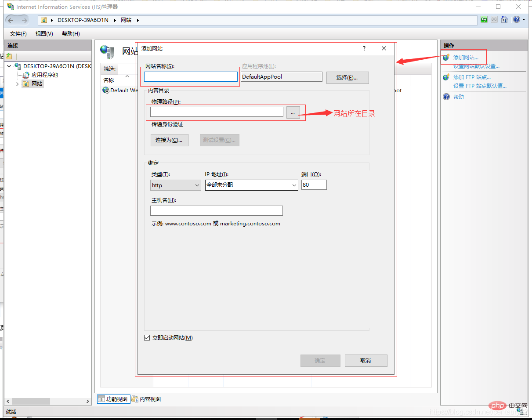Open the 类型 http dropdown
The height and width of the screenshot is (420, 532).
coord(176,185)
